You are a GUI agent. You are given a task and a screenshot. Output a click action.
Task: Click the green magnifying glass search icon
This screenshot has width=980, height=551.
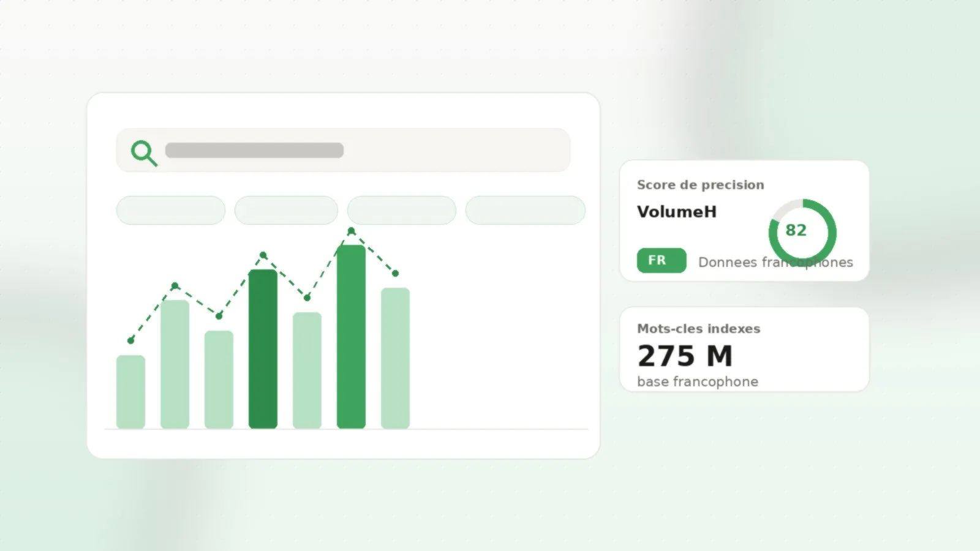[144, 153]
